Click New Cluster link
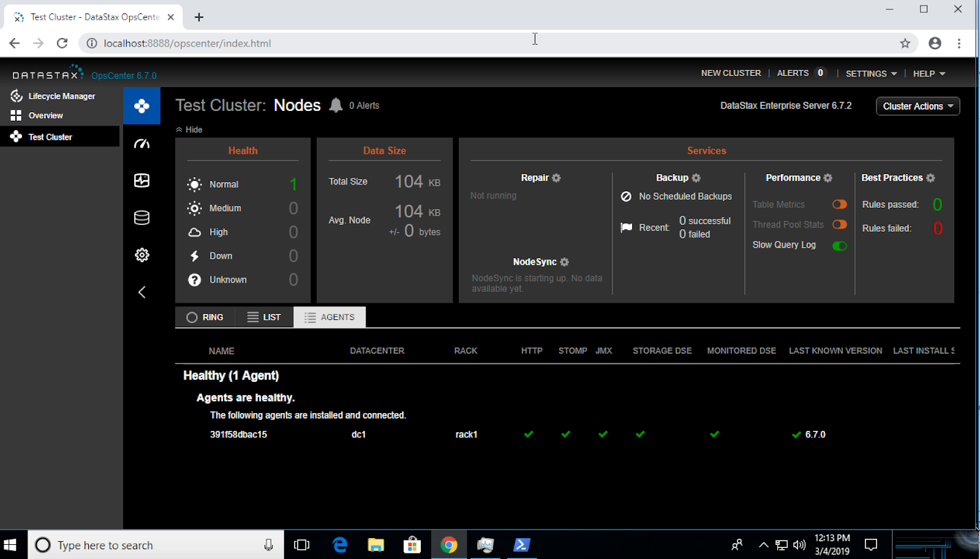Screen dimensions: 980x559 pyautogui.click(x=731, y=73)
